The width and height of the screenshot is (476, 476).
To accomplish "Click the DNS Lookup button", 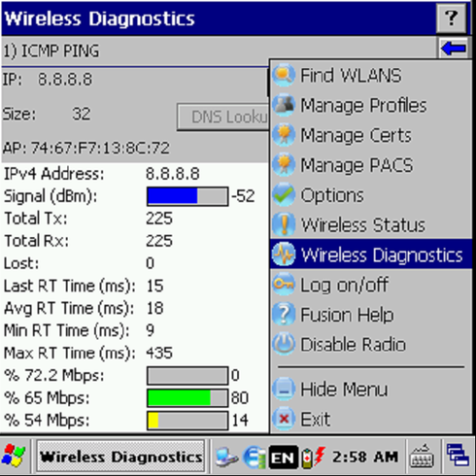I will click(x=223, y=117).
